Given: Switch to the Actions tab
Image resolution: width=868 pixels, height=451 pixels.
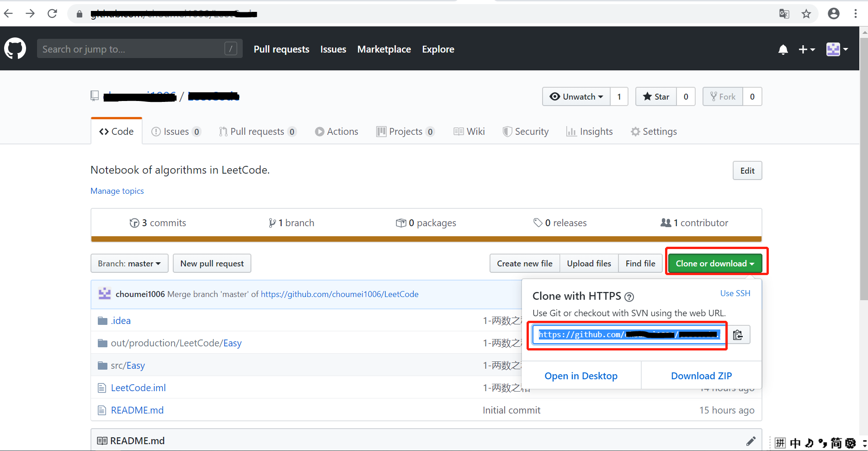Looking at the screenshot, I should [337, 132].
